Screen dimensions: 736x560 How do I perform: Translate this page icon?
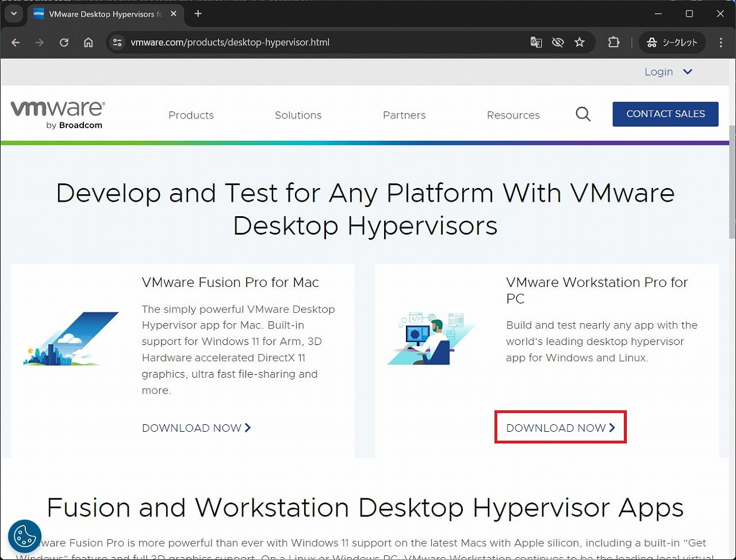click(536, 43)
